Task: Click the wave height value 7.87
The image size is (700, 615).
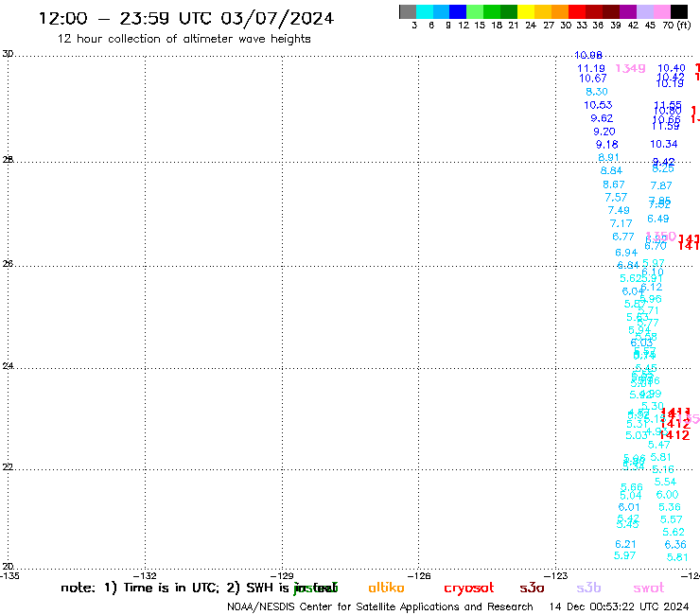Action: tap(661, 185)
